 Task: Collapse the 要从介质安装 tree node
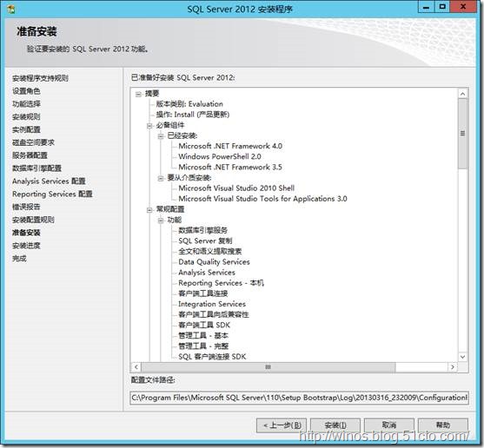click(161, 178)
